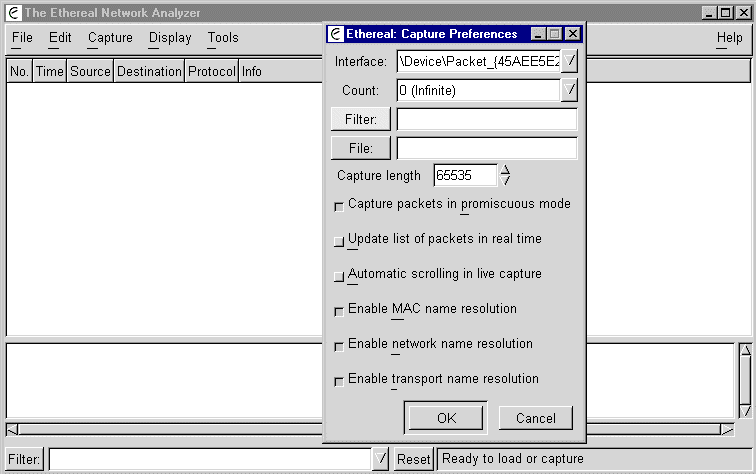Image resolution: width=756 pixels, height=474 pixels.
Task: Maximize the Ethereal Network Analyzer main window
Action: (726, 13)
